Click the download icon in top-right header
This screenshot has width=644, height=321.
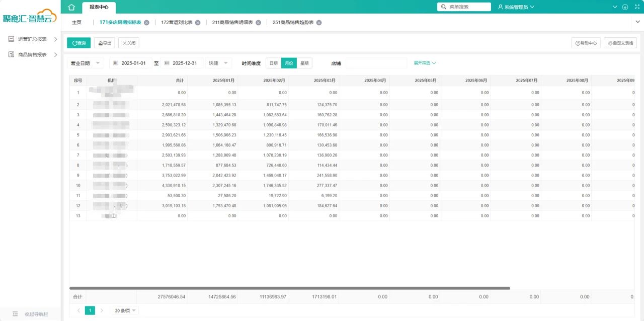(x=625, y=7)
